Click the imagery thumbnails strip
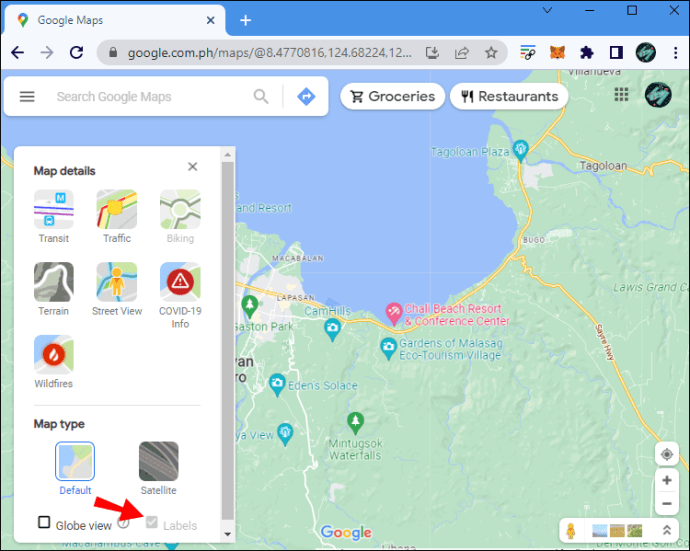690x551 pixels. (x=617, y=531)
